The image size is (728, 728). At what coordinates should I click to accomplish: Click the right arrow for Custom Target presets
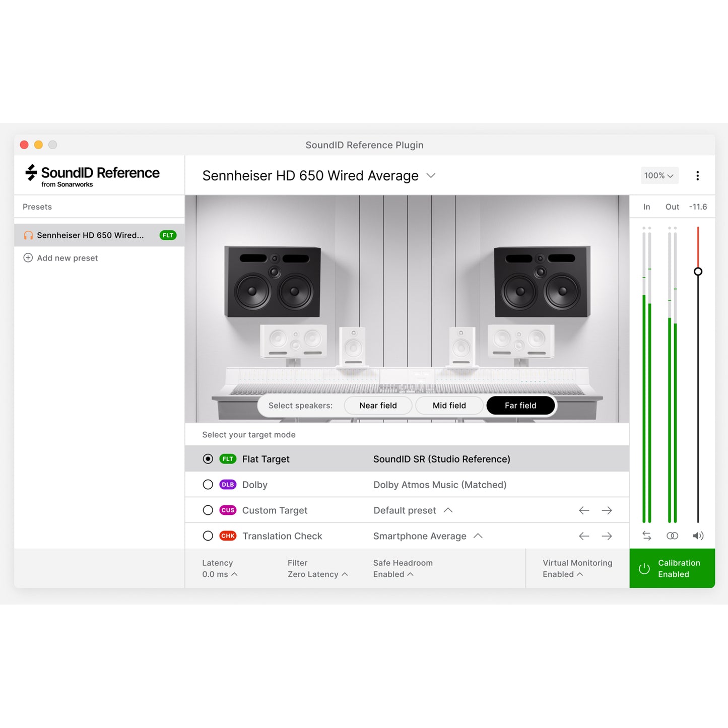point(607,510)
